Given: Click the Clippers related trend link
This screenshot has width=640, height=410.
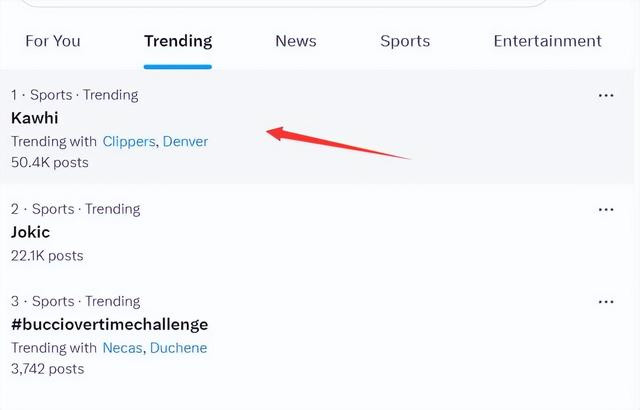Looking at the screenshot, I should click(x=129, y=142).
